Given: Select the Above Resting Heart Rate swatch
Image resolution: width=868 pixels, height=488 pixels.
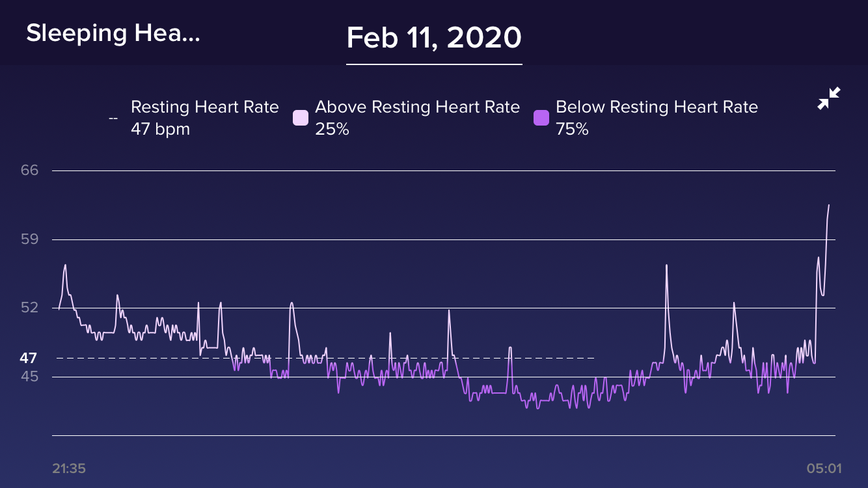Looking at the screenshot, I should (301, 118).
